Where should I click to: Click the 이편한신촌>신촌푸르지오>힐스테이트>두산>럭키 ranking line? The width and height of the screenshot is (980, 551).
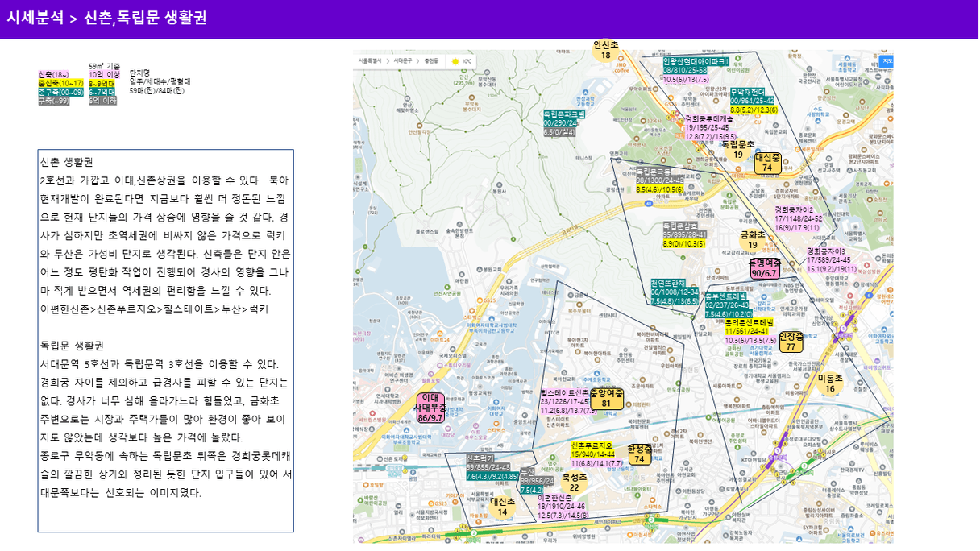(154, 309)
